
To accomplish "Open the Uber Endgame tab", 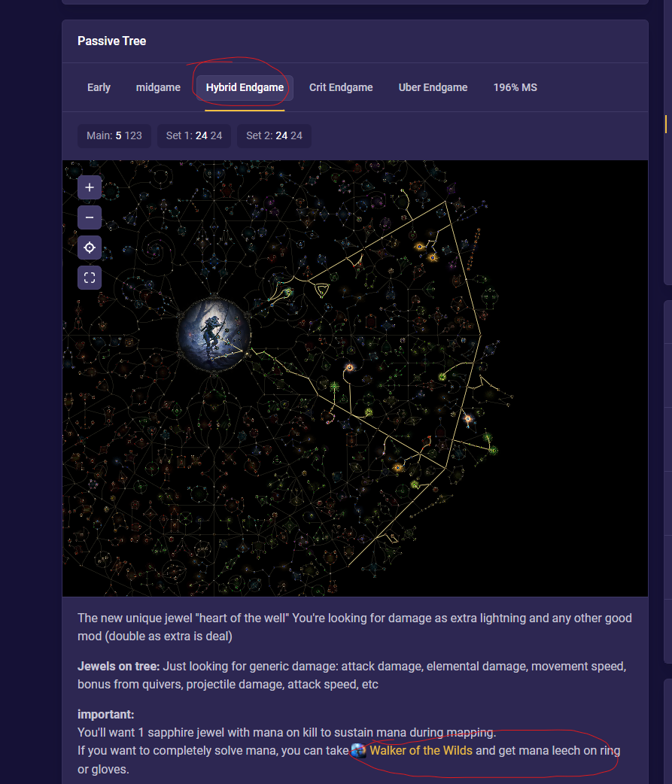I will tap(433, 87).
